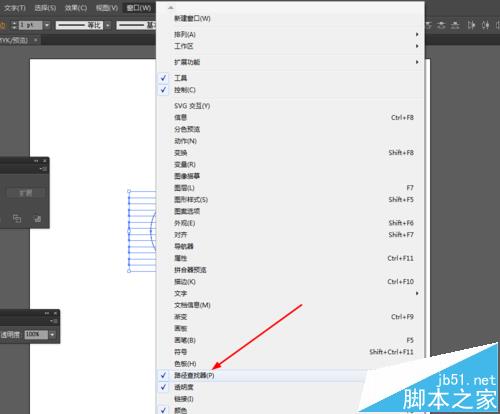Close the Transparency panel
The height and width of the screenshot is (414, 500).
[x=55, y=313]
